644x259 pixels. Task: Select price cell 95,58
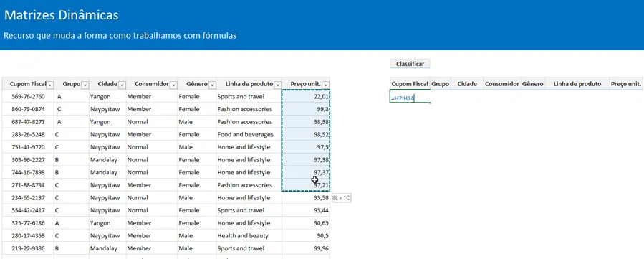coord(306,198)
